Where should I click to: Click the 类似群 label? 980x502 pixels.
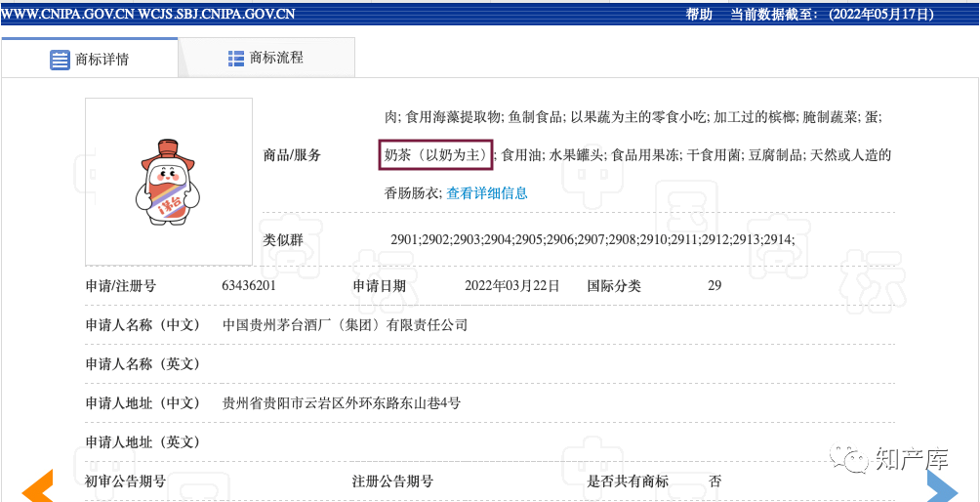coord(284,239)
